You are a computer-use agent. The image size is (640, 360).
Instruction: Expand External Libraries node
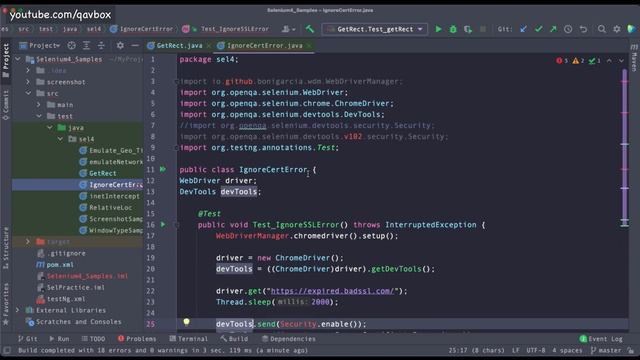pyautogui.click(x=18, y=310)
